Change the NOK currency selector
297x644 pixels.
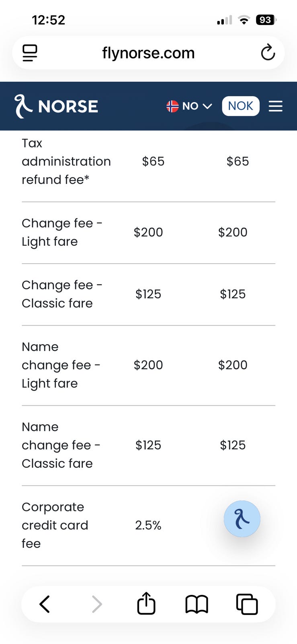click(x=240, y=106)
